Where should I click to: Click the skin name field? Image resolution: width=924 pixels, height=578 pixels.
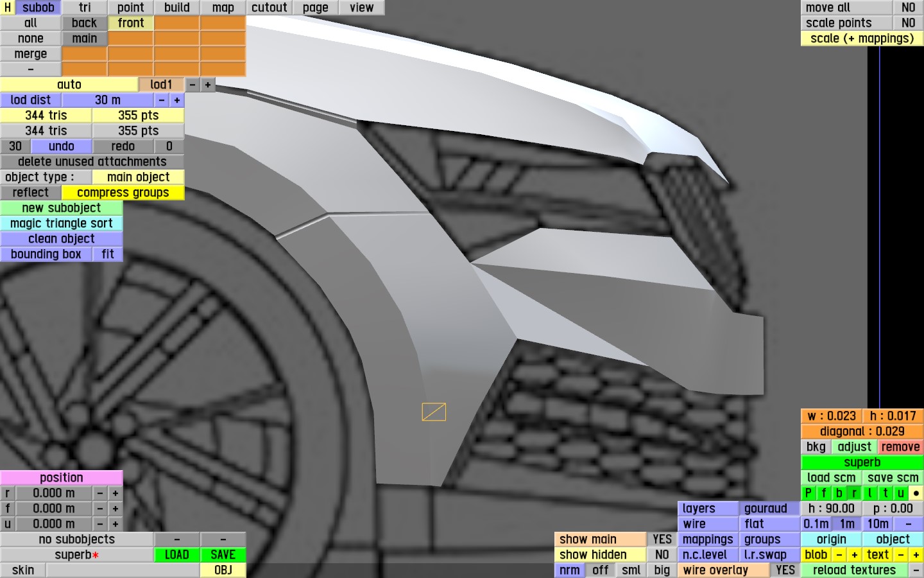pos(123,570)
